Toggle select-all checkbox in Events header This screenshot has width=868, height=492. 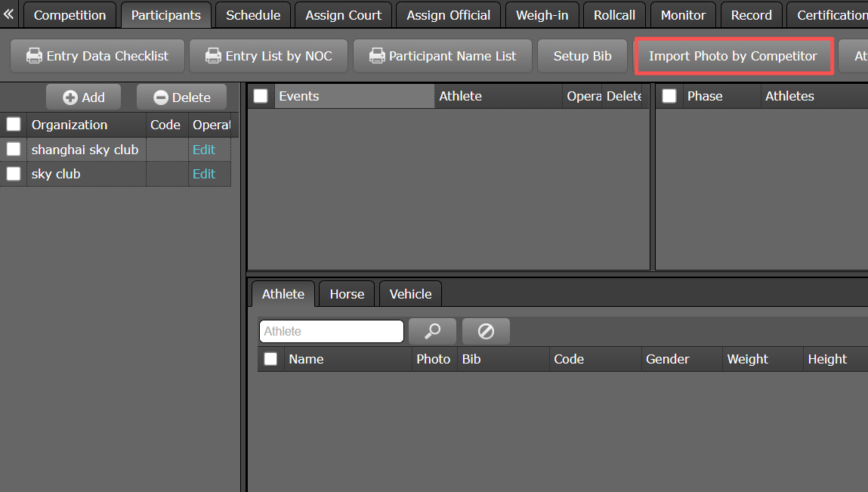click(261, 96)
